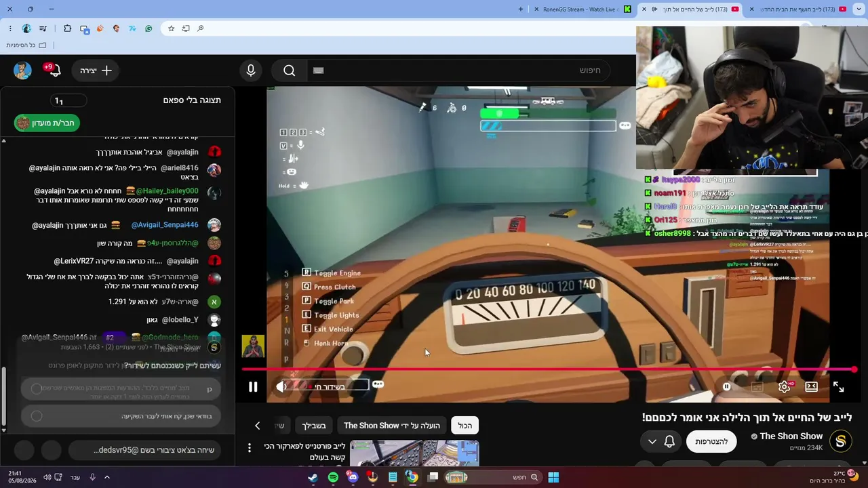The width and height of the screenshot is (868, 488).
Task: Select the first poll option radio button
Action: click(x=37, y=388)
